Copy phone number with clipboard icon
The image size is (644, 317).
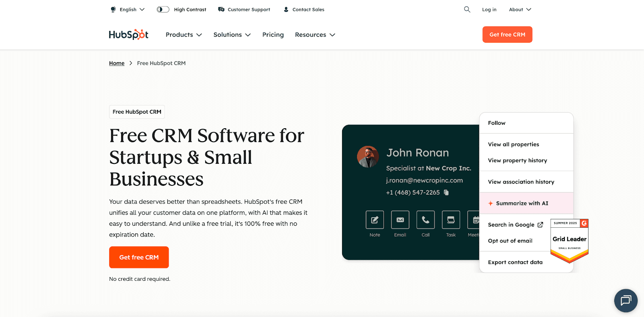pyautogui.click(x=446, y=192)
